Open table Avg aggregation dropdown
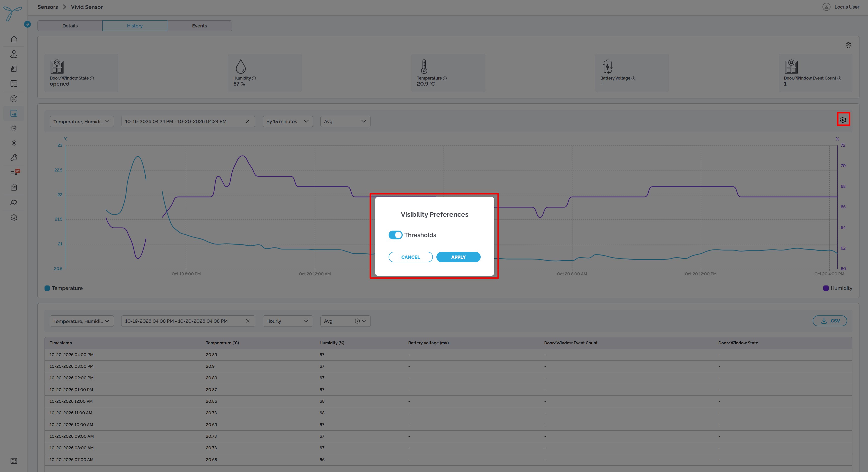Viewport: 868px width, 472px height. coord(345,321)
